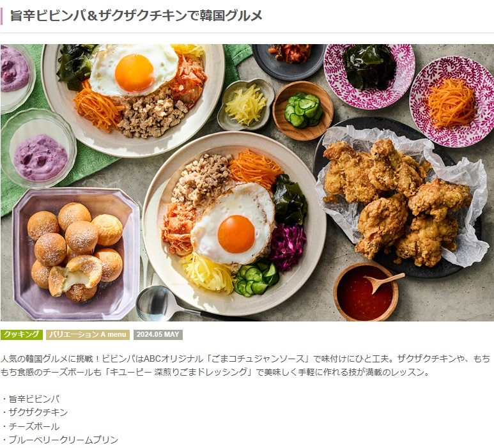Click the blueberry cream pudding glass
This screenshot has width=494, height=448.
tap(38, 149)
